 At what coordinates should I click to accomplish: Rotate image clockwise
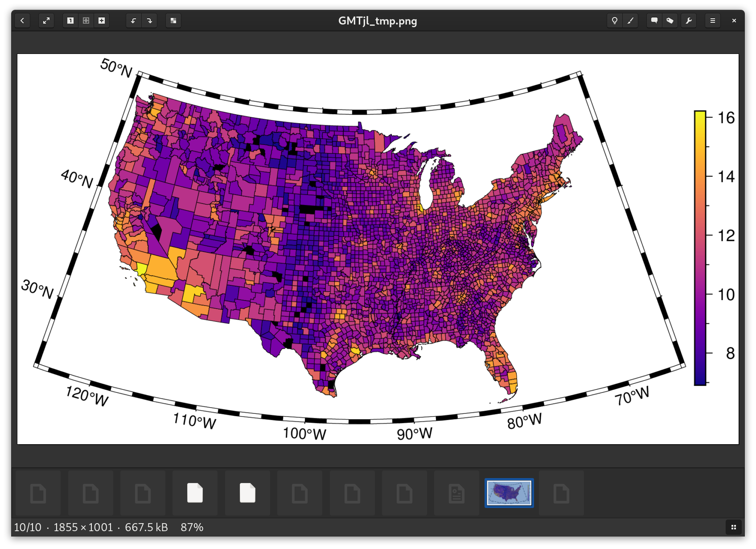(149, 21)
